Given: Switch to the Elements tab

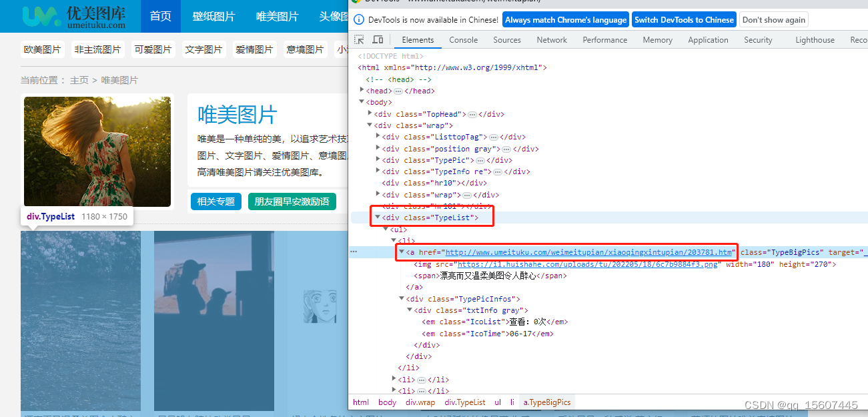Looking at the screenshot, I should [x=418, y=40].
